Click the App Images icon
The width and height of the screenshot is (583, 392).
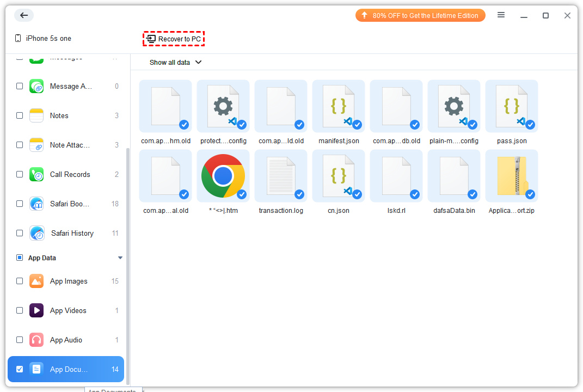point(36,281)
